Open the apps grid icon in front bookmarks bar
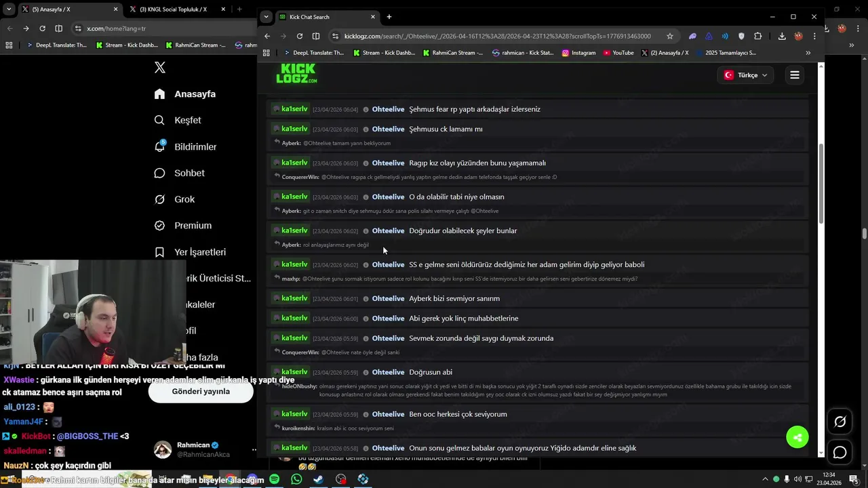The image size is (868, 488). tap(267, 53)
